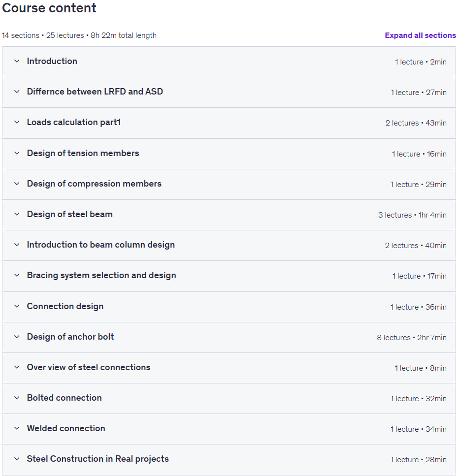The width and height of the screenshot is (457, 476).
Task: Click the "1 lecture • 2min" label
Action: 421,62
